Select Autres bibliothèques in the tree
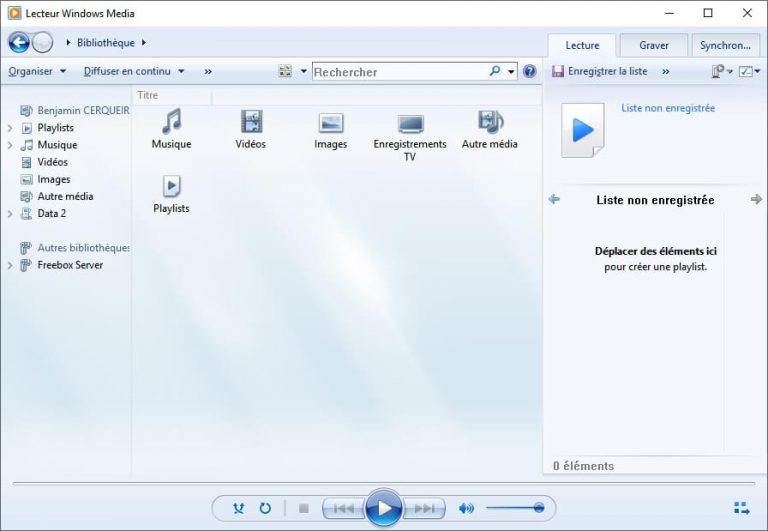 pyautogui.click(x=74, y=248)
